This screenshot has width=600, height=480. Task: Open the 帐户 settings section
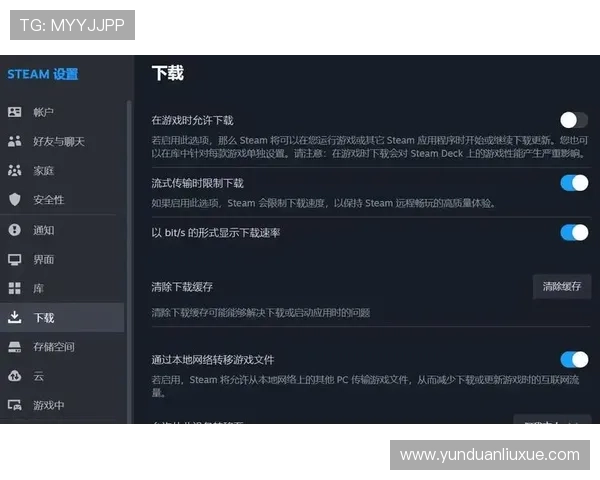[62, 112]
